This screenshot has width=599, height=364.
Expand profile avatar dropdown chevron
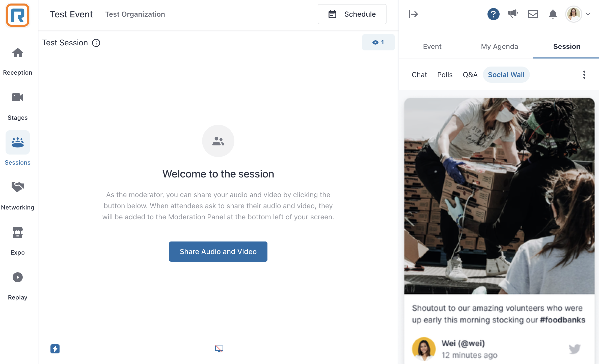pyautogui.click(x=588, y=14)
